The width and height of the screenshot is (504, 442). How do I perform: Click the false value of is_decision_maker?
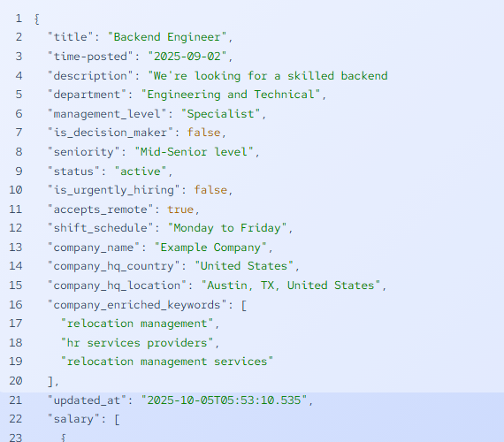[203, 133]
